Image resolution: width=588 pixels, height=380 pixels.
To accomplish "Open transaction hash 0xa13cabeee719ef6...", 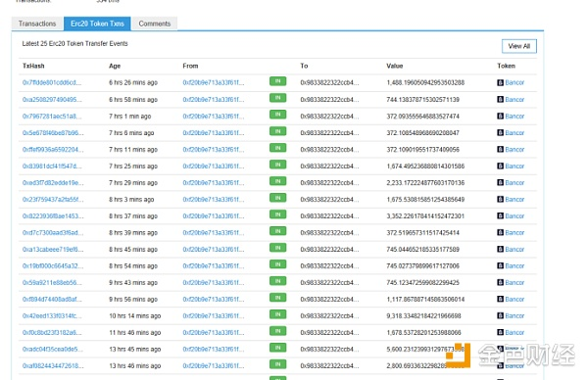I will [x=53, y=249].
